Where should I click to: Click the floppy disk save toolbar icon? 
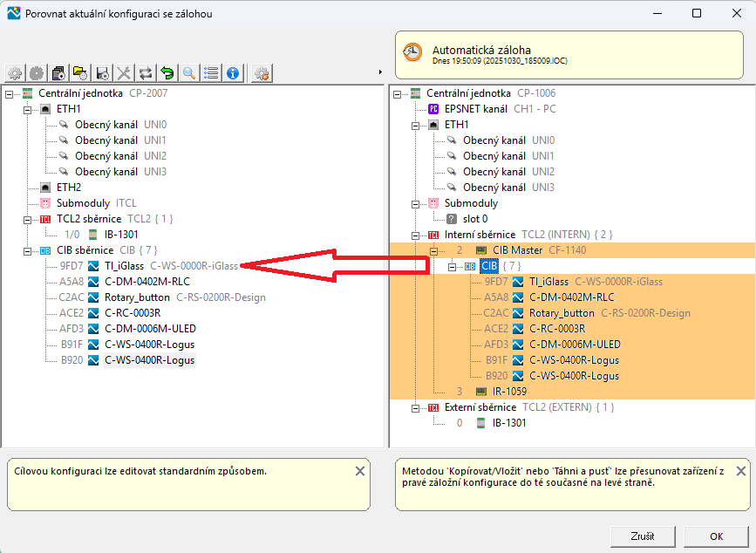pyautogui.click(x=102, y=73)
